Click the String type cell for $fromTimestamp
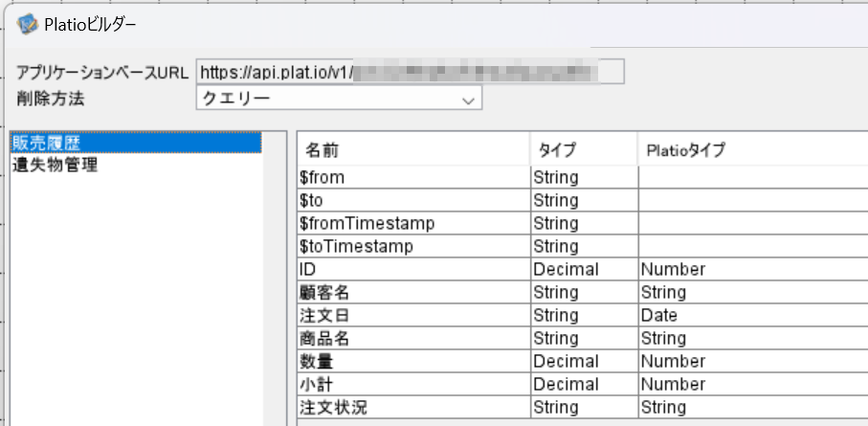The width and height of the screenshot is (868, 426). tap(584, 223)
